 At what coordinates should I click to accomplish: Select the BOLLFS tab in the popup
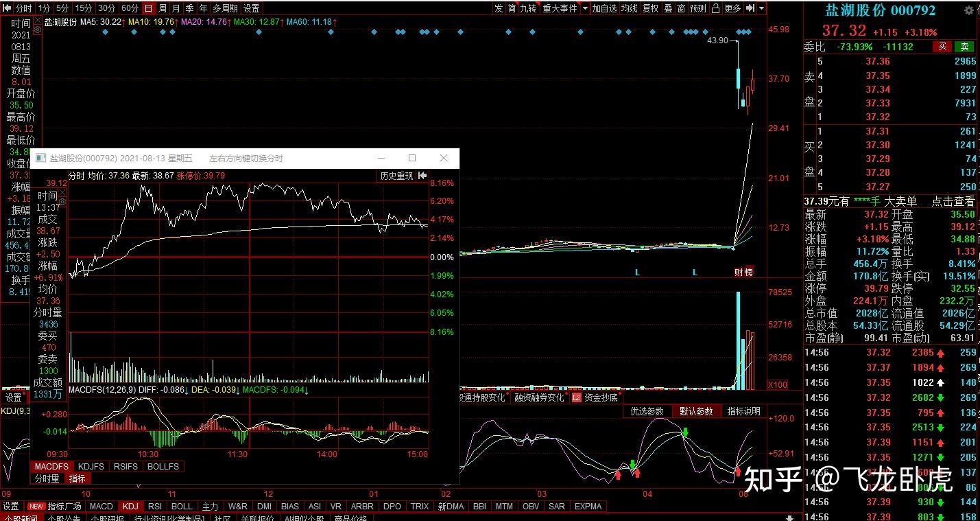pos(164,467)
